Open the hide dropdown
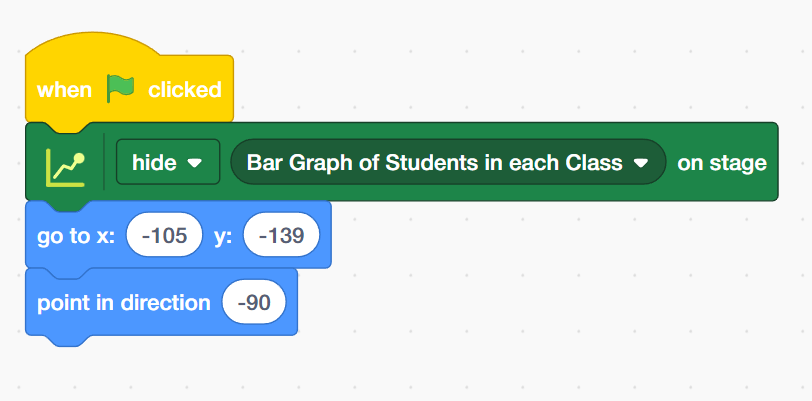Screen dimensions: 812x401 167,163
